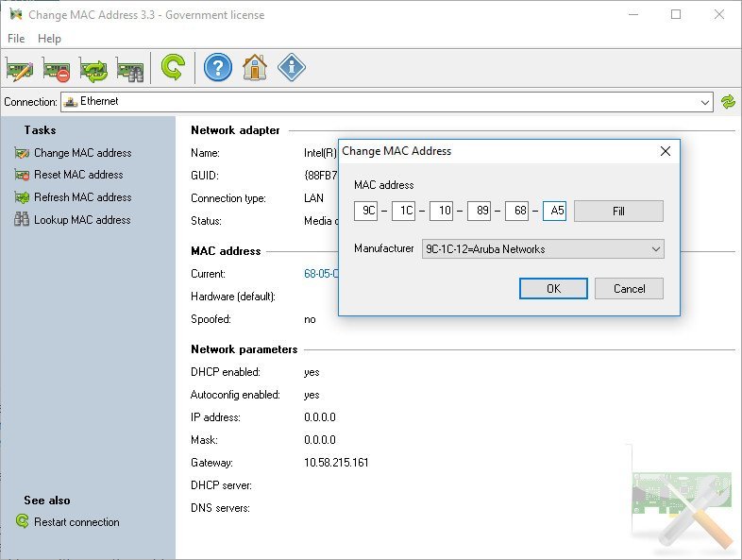Click the Reset MAC address toolbar icon

56,68
